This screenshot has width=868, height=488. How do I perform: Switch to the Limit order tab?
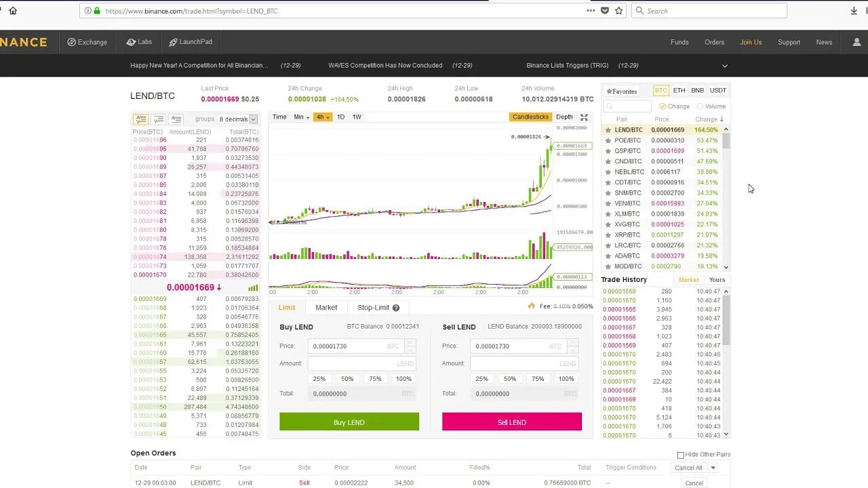coord(287,308)
